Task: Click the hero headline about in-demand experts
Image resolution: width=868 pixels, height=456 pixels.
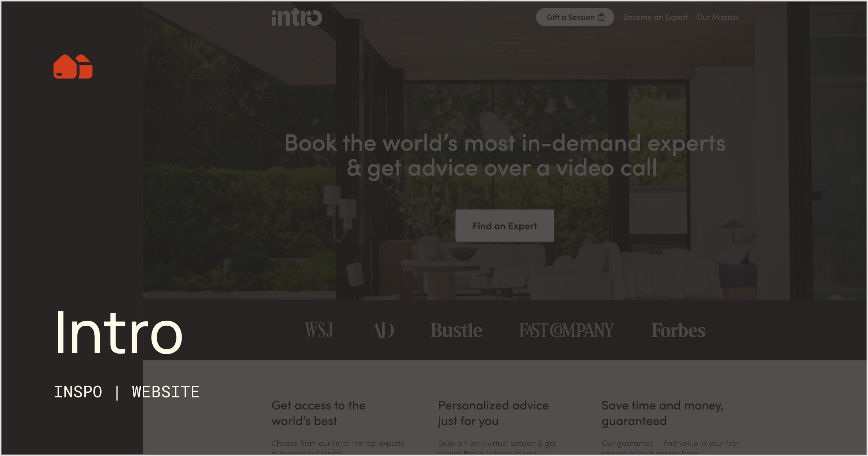Action: click(505, 156)
